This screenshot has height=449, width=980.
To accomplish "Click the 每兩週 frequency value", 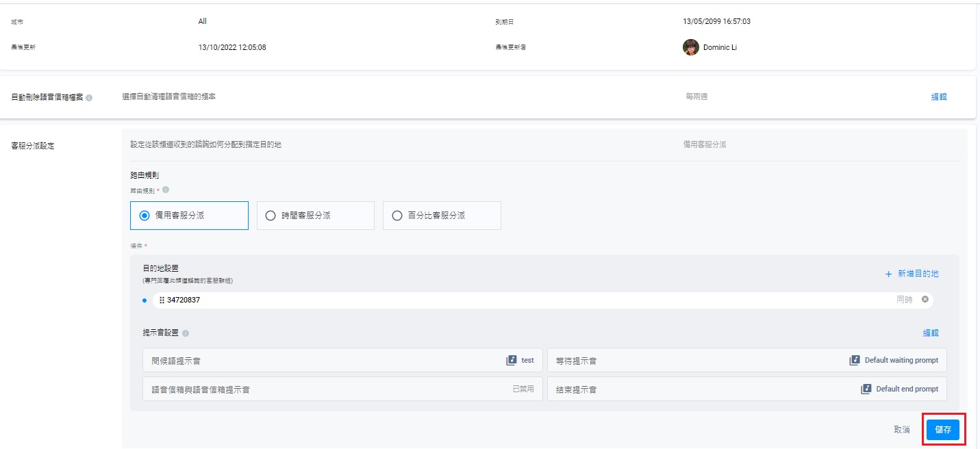I will [x=696, y=97].
